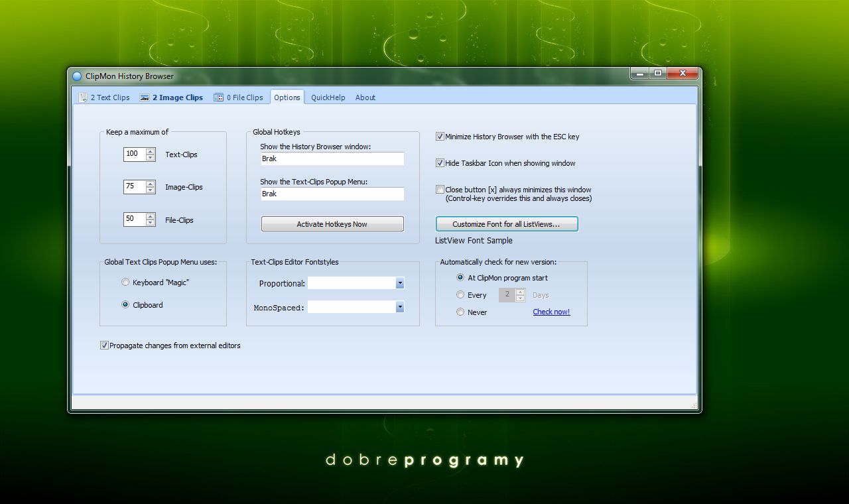Increase the Text-Clips maximum with up arrow
This screenshot has width=849, height=504.
[151, 151]
